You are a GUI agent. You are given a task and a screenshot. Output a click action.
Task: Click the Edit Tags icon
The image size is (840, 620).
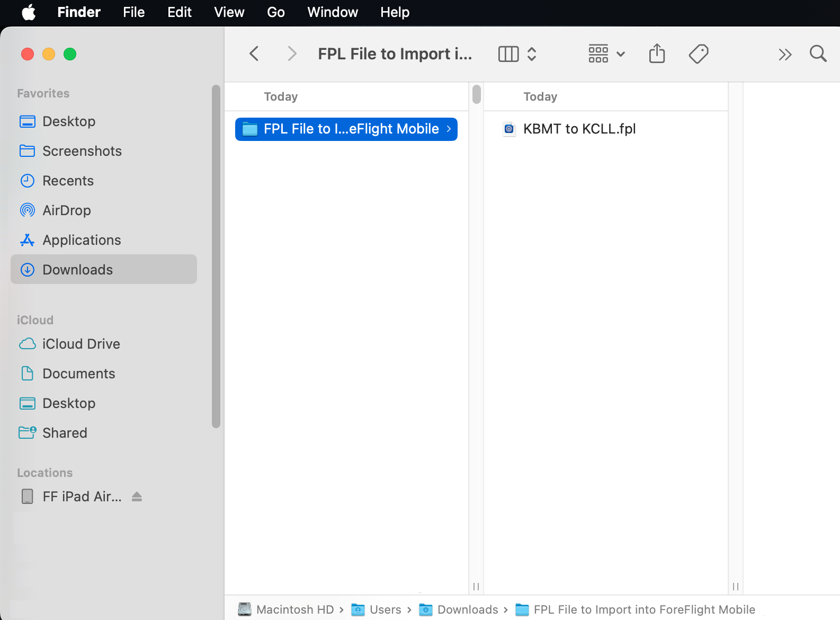click(699, 54)
